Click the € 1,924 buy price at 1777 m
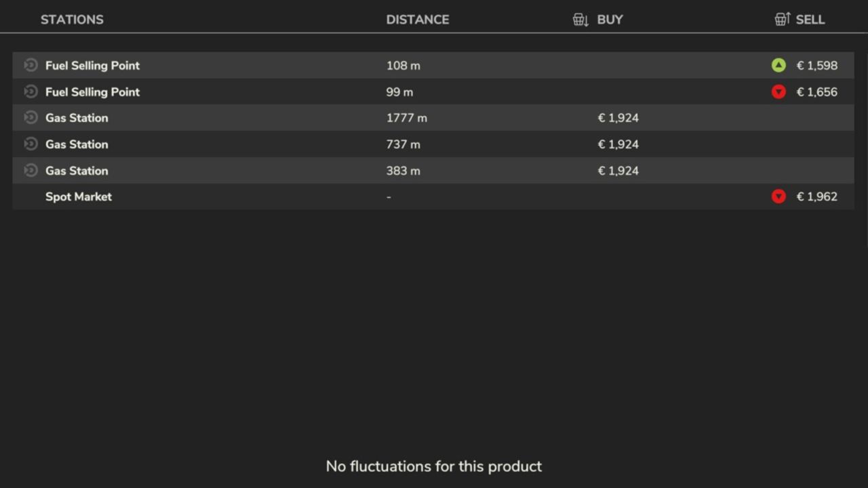Screen dimensions: 868x488 pos(618,118)
